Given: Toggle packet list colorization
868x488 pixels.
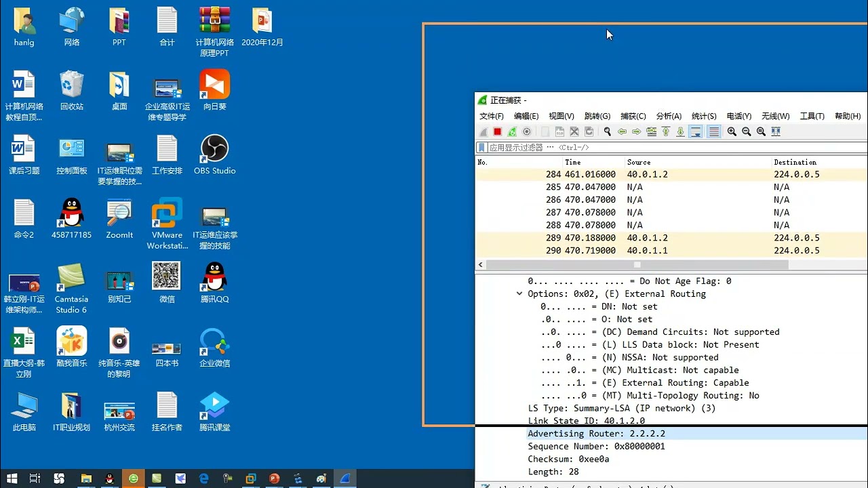Looking at the screenshot, I should pos(713,131).
